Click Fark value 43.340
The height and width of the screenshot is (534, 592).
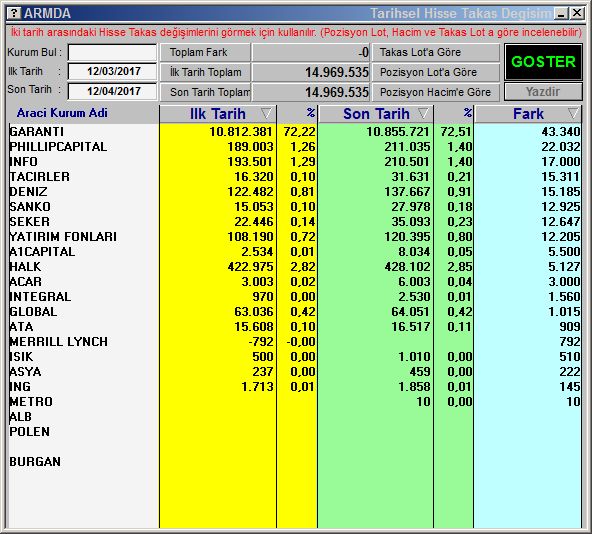tap(561, 131)
